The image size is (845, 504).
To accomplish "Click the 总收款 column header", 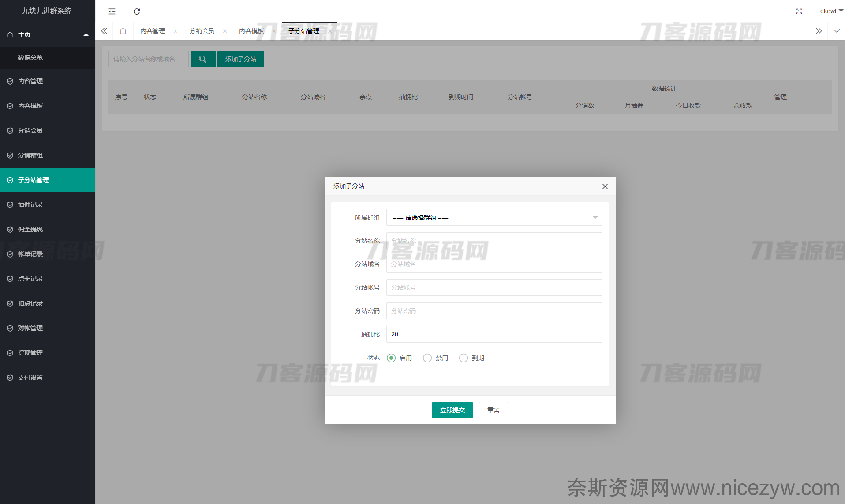I will click(x=743, y=105).
